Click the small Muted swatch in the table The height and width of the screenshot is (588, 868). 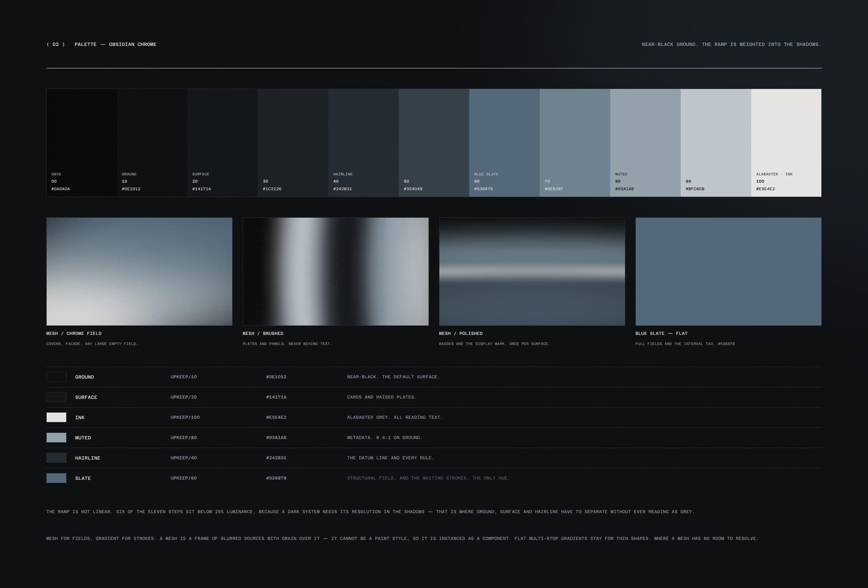point(56,438)
